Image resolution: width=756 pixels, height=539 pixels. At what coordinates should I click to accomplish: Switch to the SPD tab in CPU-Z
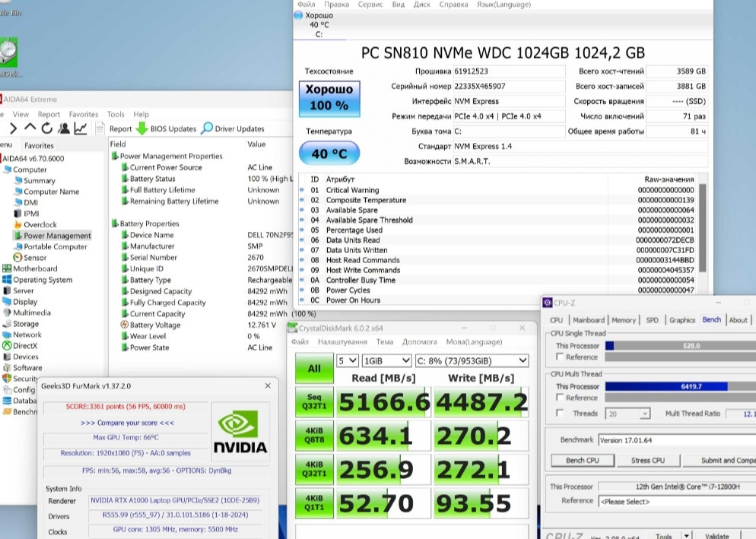653,320
